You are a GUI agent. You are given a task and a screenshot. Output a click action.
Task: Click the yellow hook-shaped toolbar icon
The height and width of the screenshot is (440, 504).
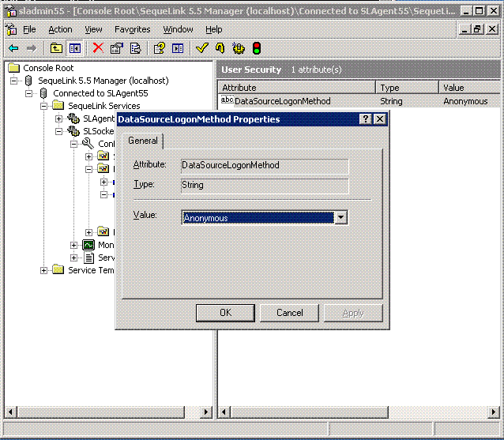tap(220, 48)
